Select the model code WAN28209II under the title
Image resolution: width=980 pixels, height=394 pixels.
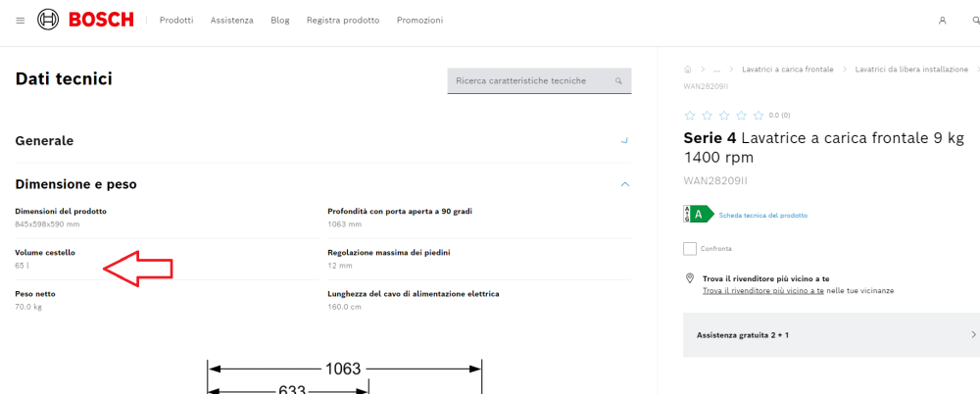[x=715, y=181]
